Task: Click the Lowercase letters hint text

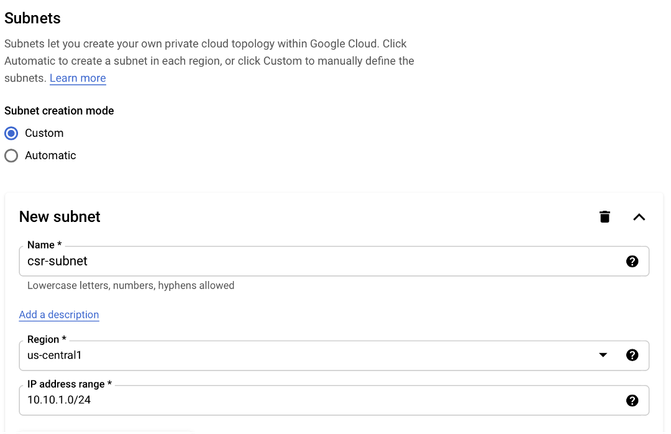Action: (131, 285)
